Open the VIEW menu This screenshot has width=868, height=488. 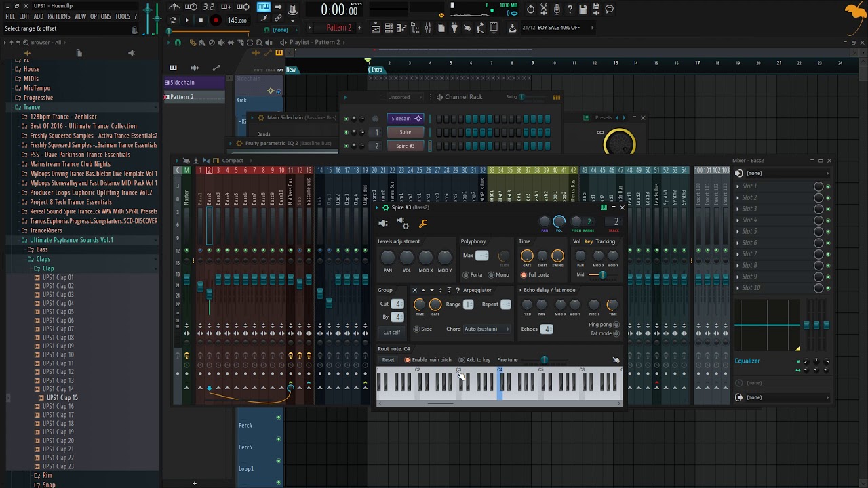click(x=80, y=16)
